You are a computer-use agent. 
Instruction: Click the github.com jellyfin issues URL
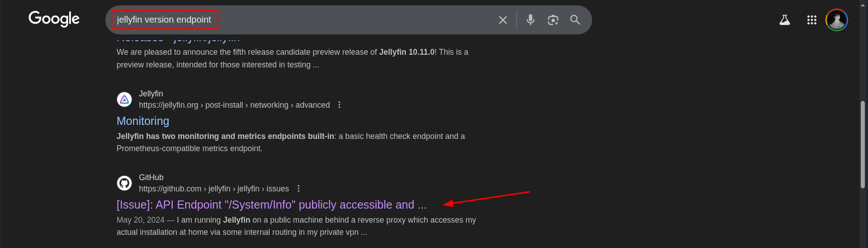pos(213,189)
